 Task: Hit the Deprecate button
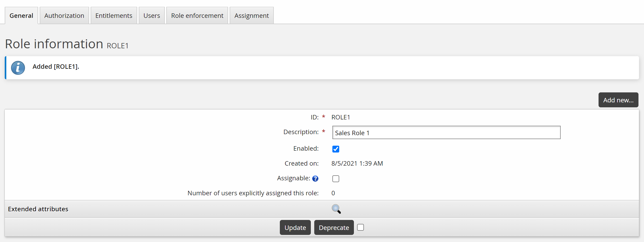pyautogui.click(x=334, y=228)
